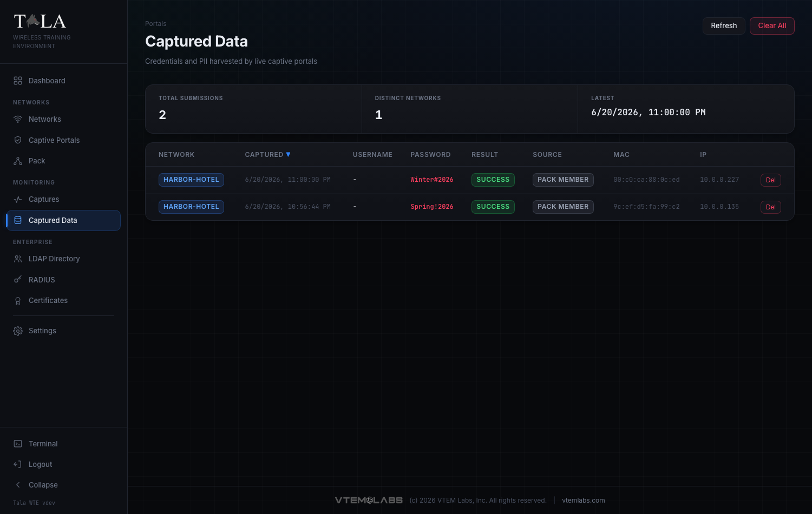Click the Captive Portals shield icon
Image resolution: width=812 pixels, height=514 pixels.
point(18,140)
